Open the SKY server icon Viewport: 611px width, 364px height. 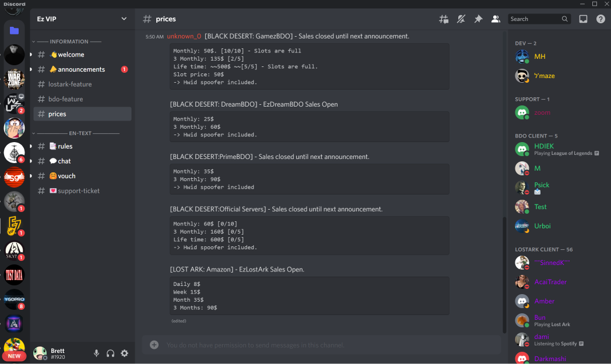point(15,250)
